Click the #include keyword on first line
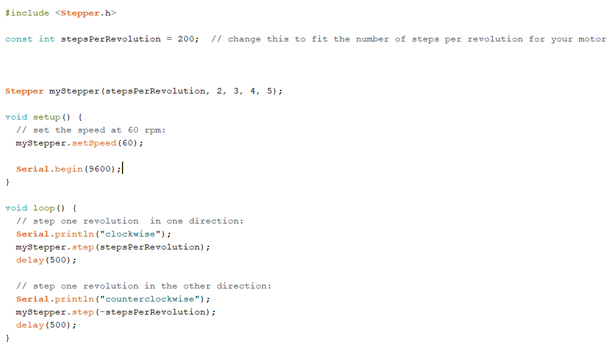This screenshot has width=614, height=364. (x=27, y=13)
